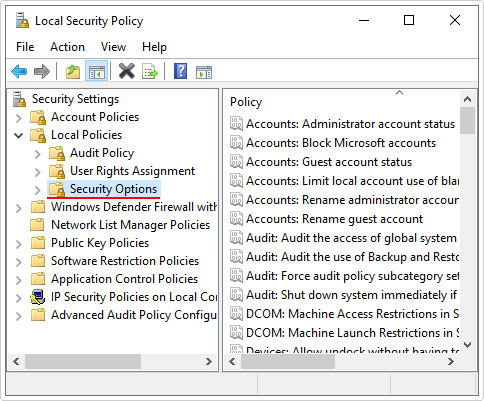
Task: Expand the Audit Policy node
Action: [x=38, y=154]
